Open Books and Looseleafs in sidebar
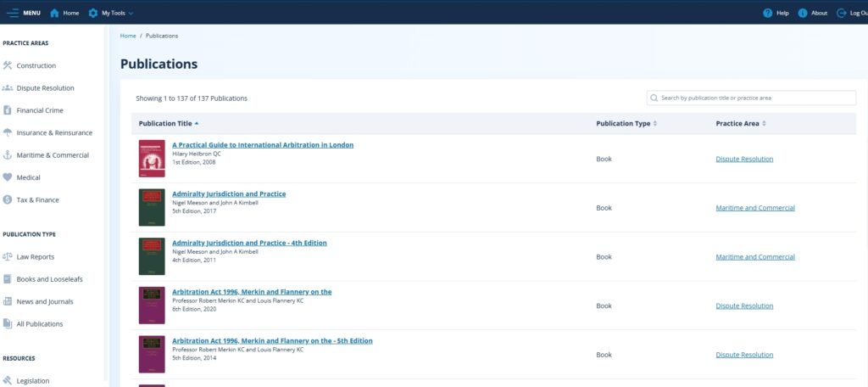Viewport: 868px width, 387px height. click(x=49, y=279)
